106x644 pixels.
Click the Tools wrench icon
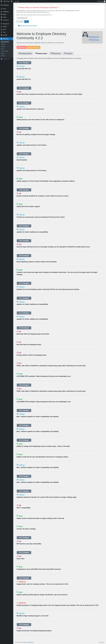[x=1, y=32]
